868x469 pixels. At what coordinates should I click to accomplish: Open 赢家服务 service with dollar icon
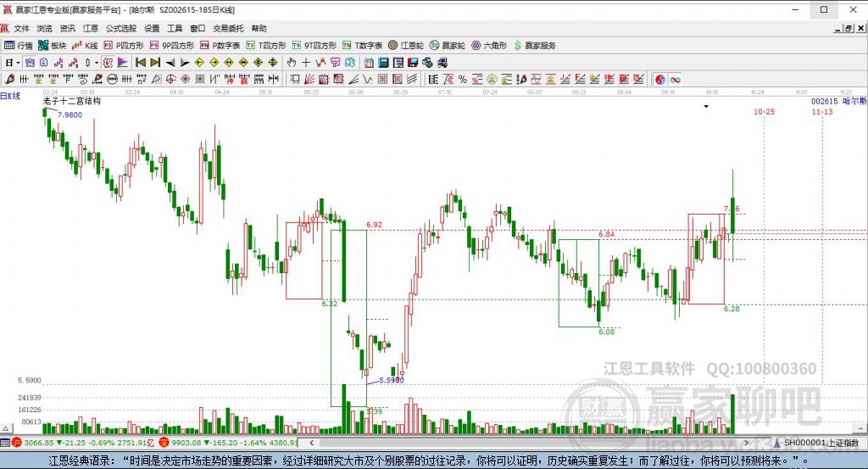534,46
